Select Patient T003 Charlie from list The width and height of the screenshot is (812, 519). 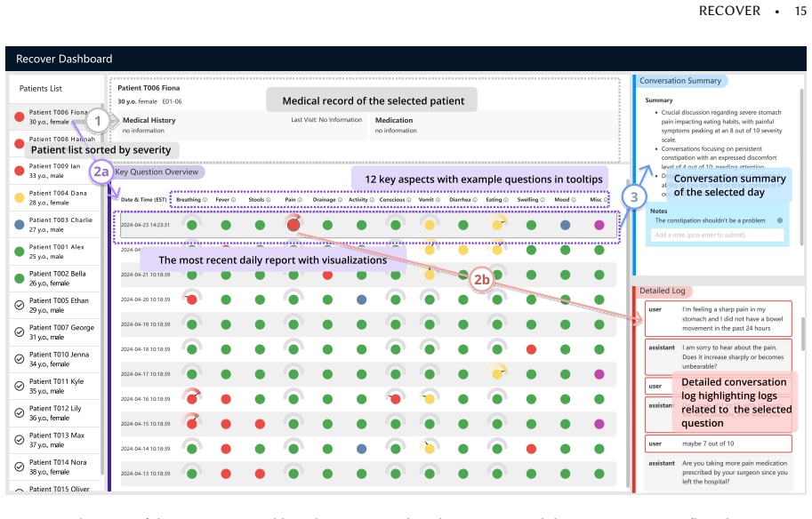[x=55, y=225]
